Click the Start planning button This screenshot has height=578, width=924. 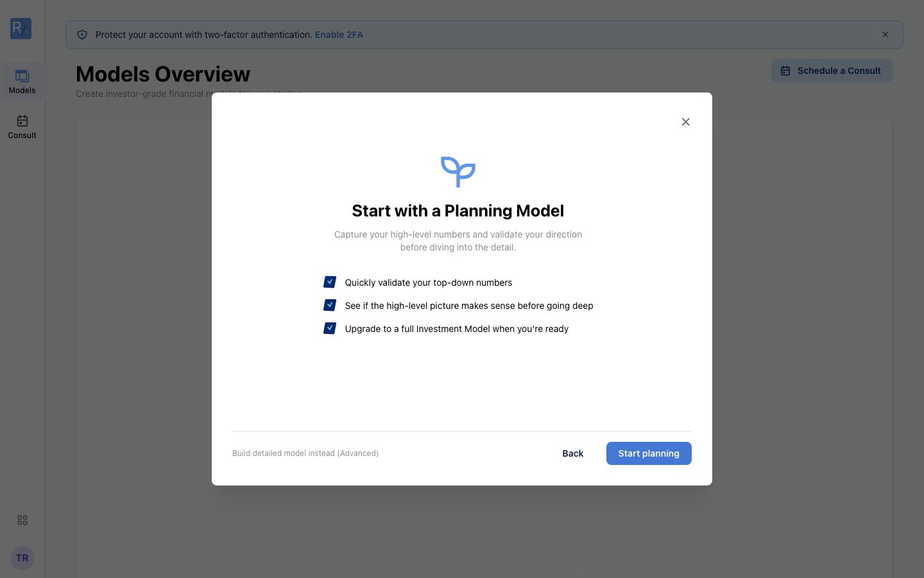(649, 453)
